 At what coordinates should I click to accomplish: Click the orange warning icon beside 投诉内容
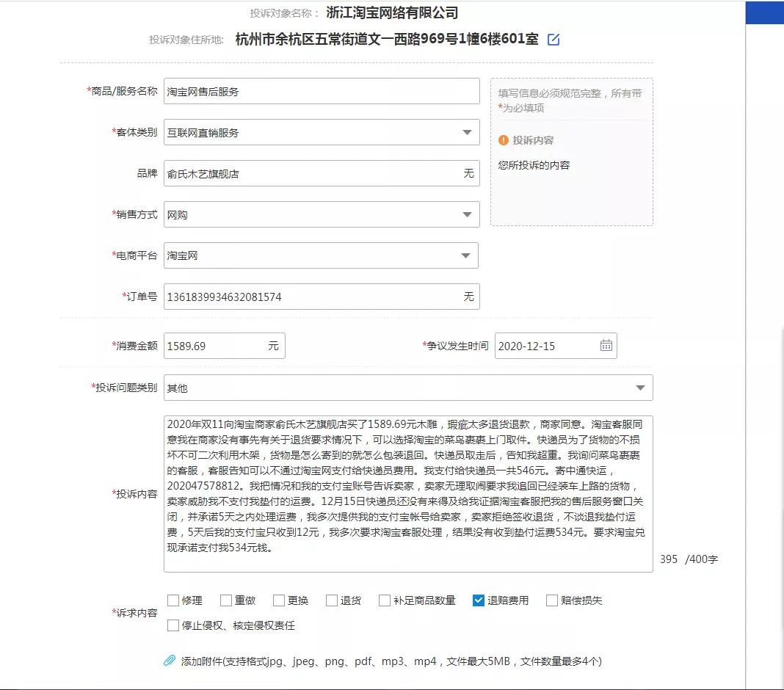pos(504,140)
